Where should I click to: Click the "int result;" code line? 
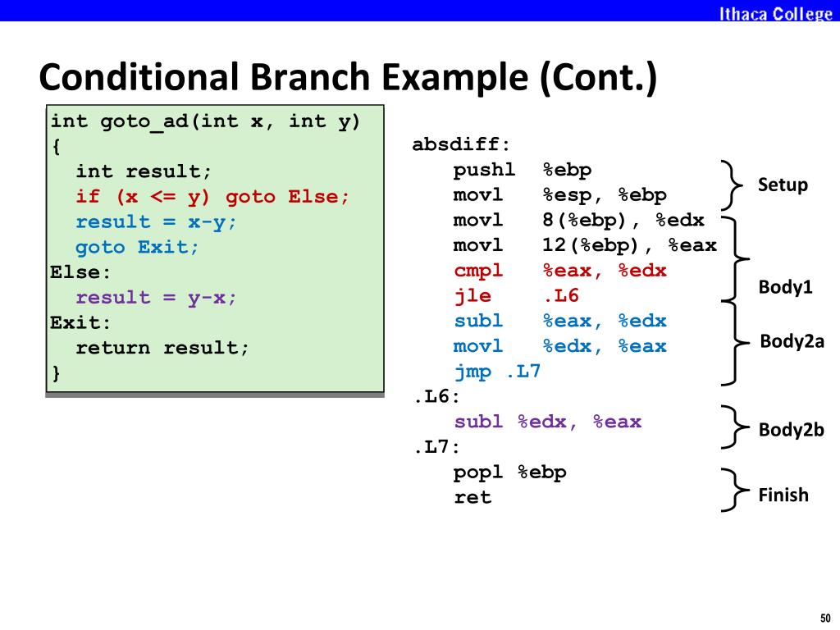[x=144, y=171]
